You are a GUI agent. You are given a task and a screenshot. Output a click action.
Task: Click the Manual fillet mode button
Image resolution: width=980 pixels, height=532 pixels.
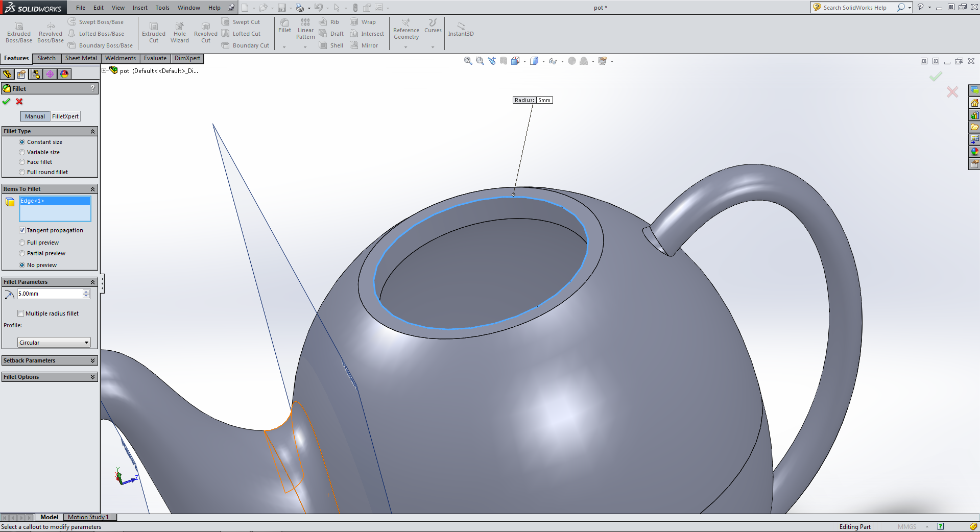35,116
